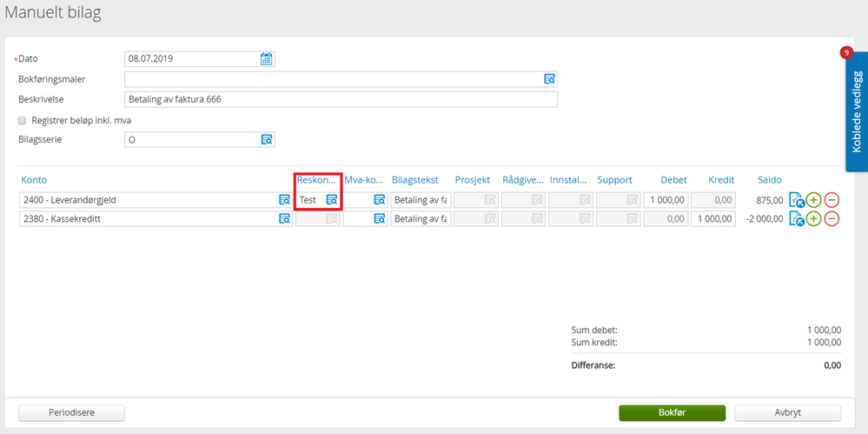
Task: Enable Registrer beløp inkl. mva checkbox
Action: [x=23, y=120]
